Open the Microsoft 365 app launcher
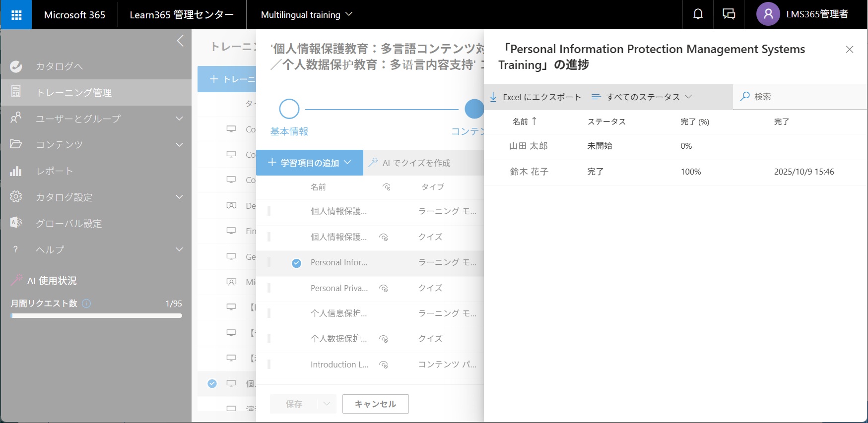 click(16, 15)
